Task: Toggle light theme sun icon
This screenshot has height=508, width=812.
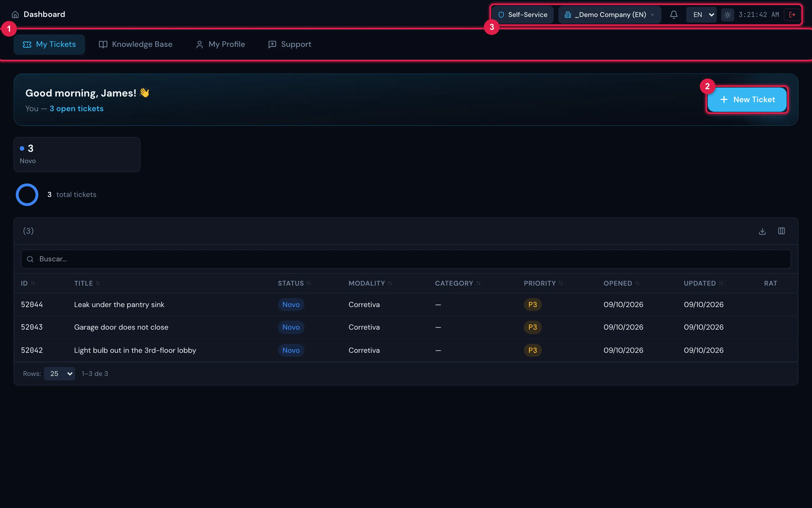Action: [x=727, y=15]
